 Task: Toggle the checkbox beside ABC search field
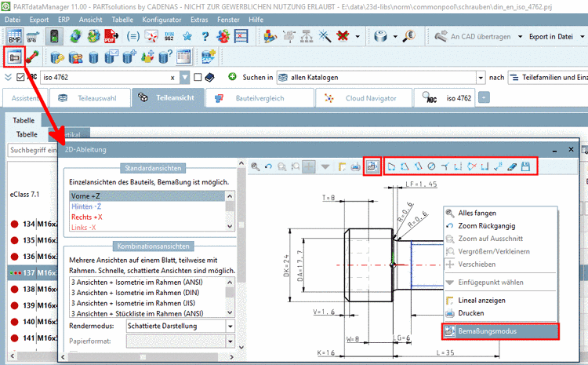click(20, 77)
